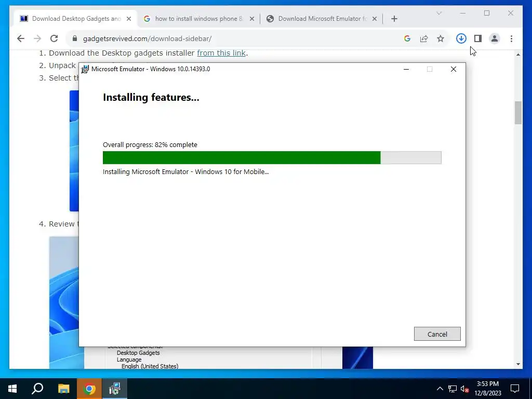The image size is (532, 399).
Task: Open Chrome profile menu
Action: 495,38
